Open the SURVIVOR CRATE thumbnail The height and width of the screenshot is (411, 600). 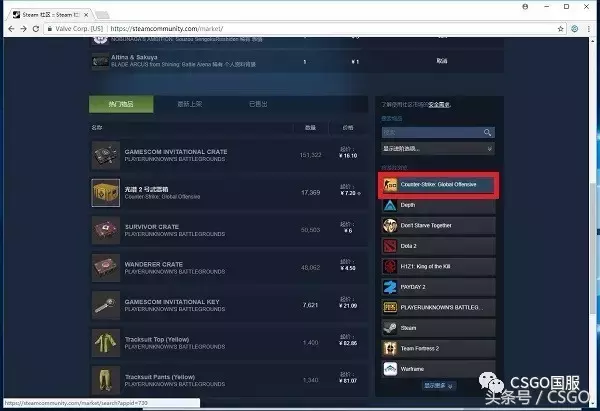pos(106,230)
